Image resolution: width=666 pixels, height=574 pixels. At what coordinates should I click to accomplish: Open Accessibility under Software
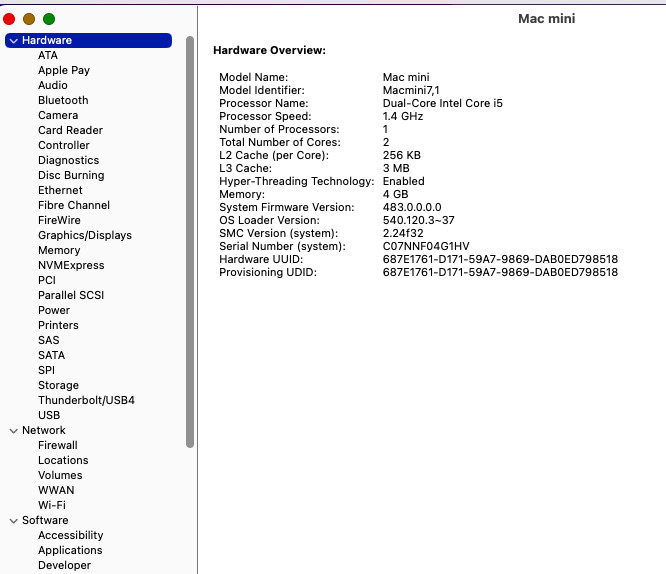point(71,535)
